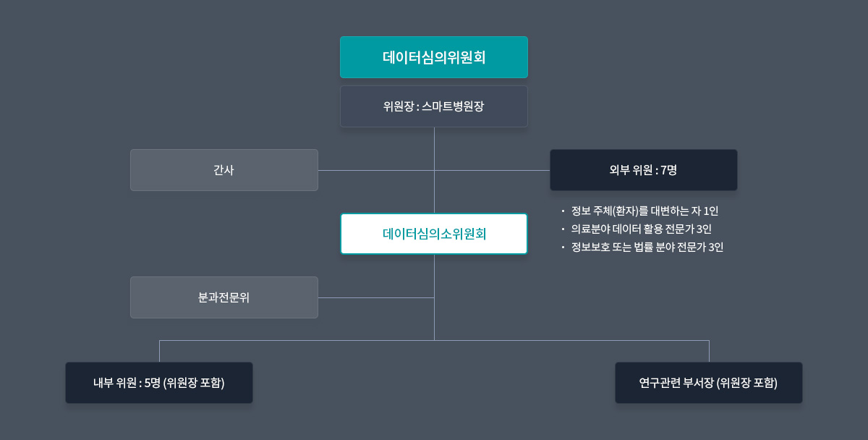Select the 위원장 : 스마트병원장 box

pos(434,106)
